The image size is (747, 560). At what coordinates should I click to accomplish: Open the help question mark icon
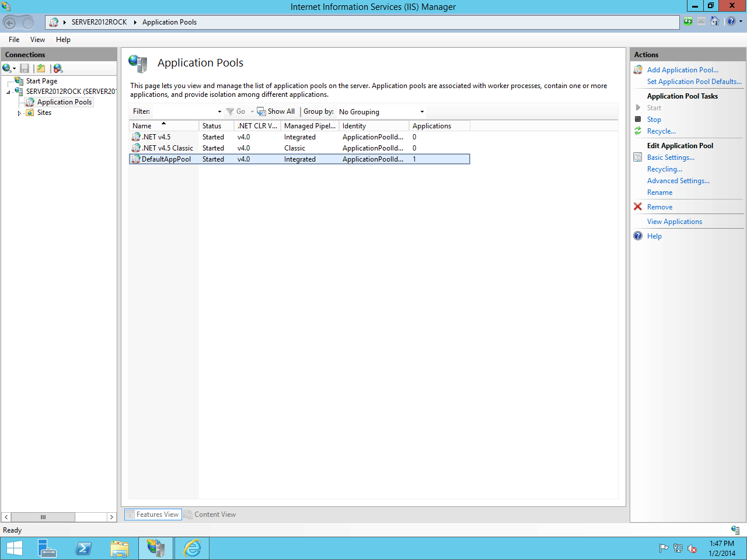tap(731, 22)
